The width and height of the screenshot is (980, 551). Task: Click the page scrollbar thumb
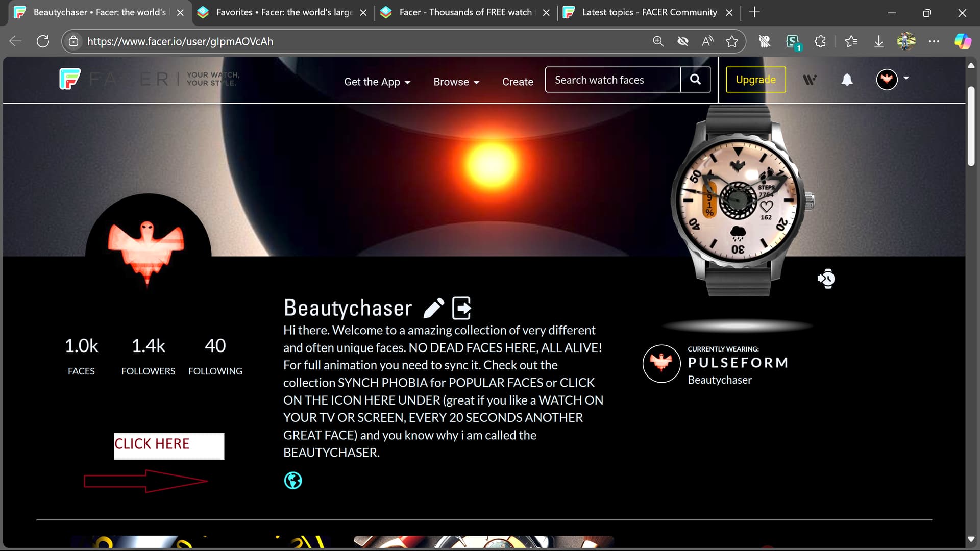click(971, 126)
